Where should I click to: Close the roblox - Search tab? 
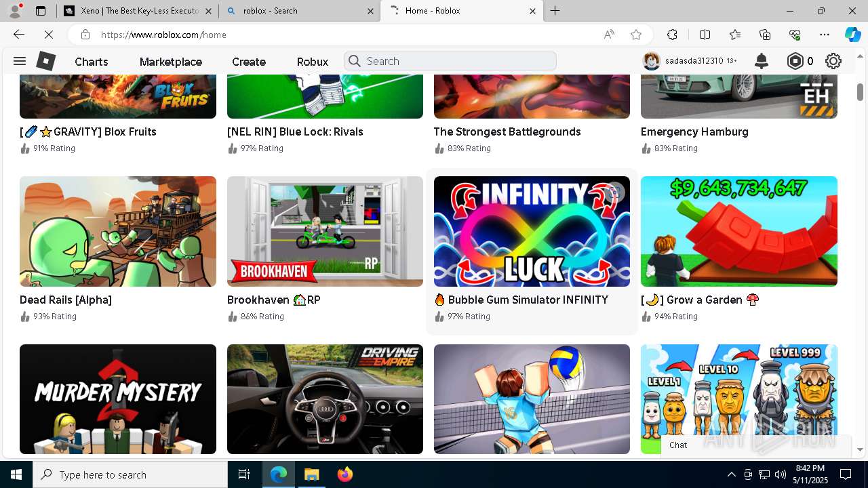370,11
